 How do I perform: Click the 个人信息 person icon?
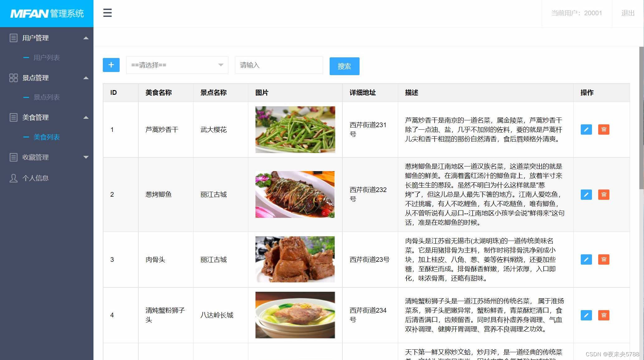pyautogui.click(x=13, y=178)
